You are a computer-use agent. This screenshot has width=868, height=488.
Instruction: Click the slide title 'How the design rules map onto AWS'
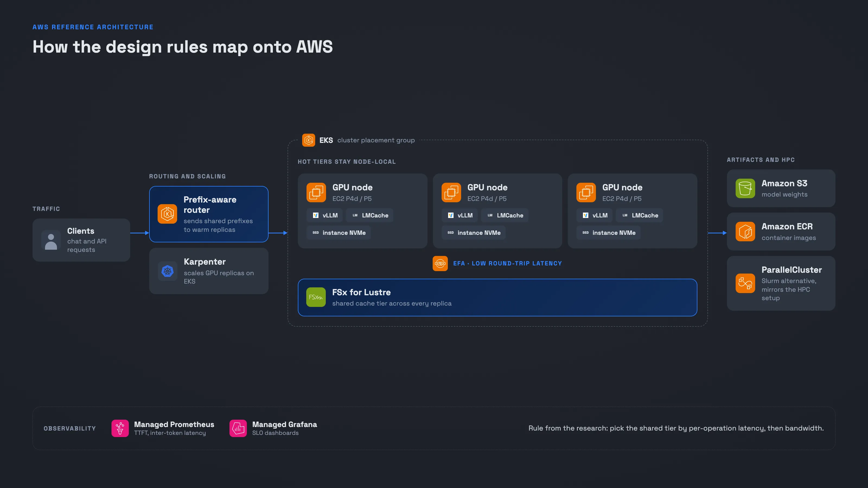click(183, 47)
